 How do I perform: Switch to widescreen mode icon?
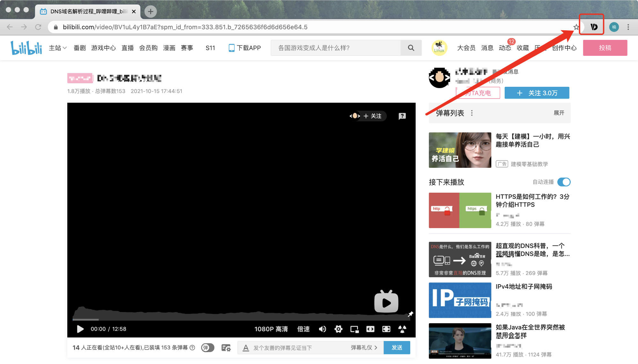point(370,329)
